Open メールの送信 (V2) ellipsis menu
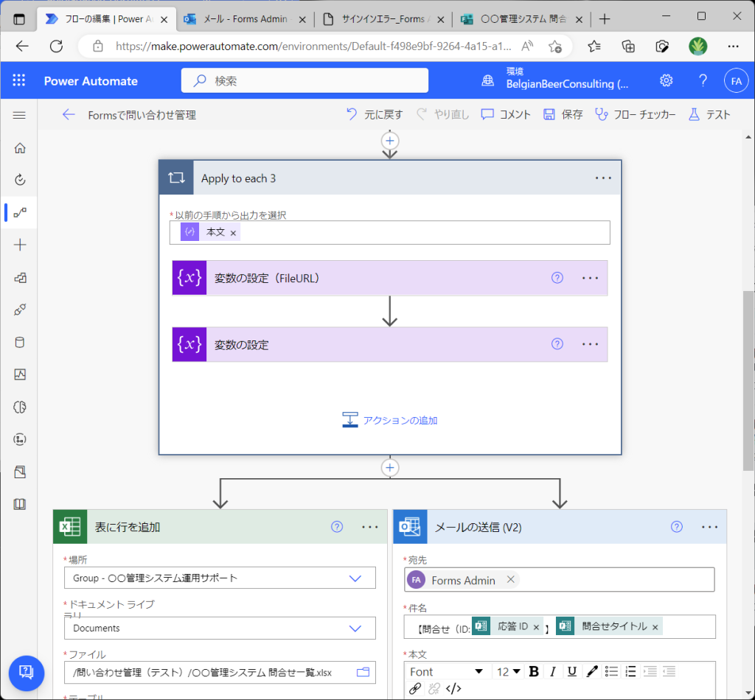The image size is (755, 700). (709, 528)
